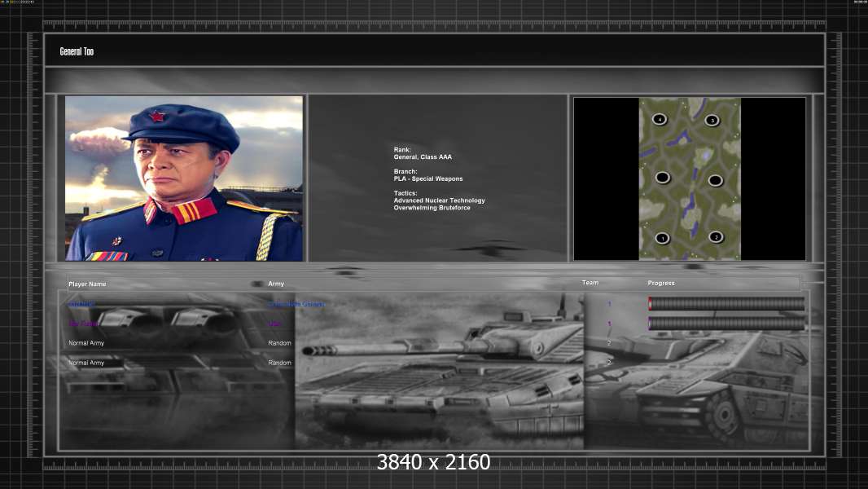The image size is (868, 489).
Task: Click the Army column header
Action: [276, 284]
